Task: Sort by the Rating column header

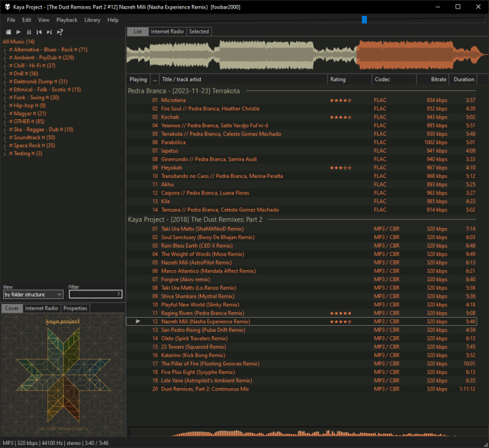Action: tap(349, 79)
